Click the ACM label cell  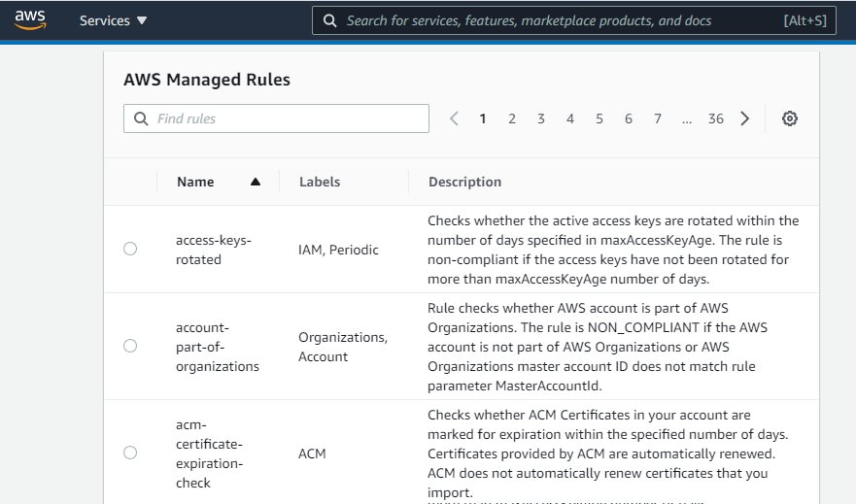(312, 454)
